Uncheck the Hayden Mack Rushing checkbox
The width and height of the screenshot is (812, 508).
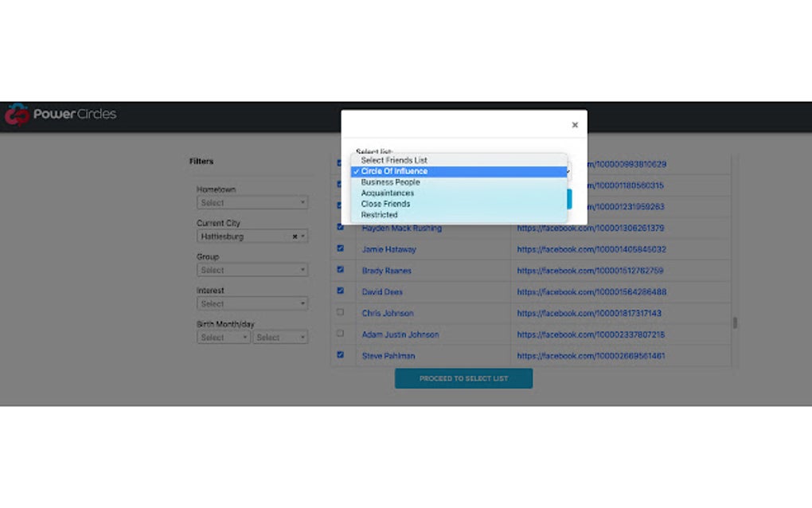click(x=340, y=227)
